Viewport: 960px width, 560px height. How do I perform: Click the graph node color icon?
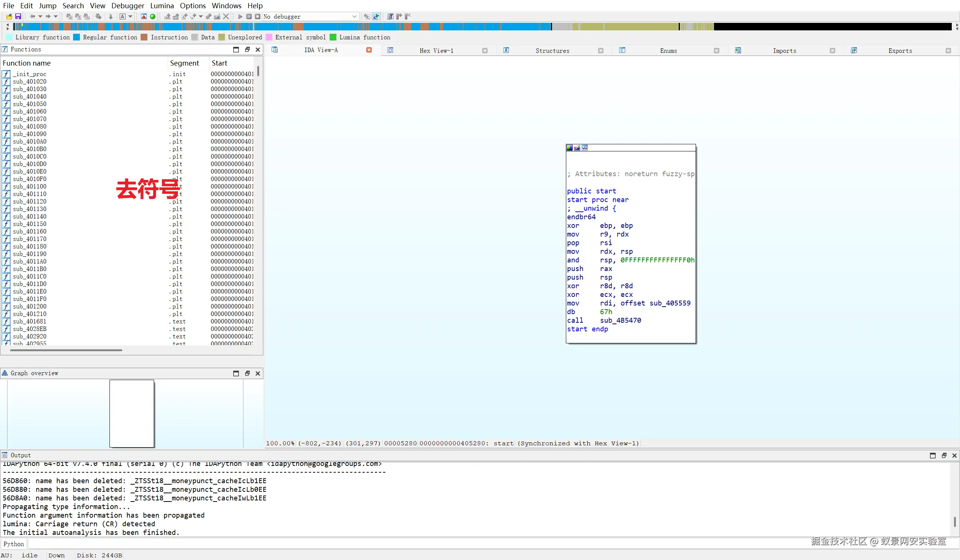[x=570, y=148]
